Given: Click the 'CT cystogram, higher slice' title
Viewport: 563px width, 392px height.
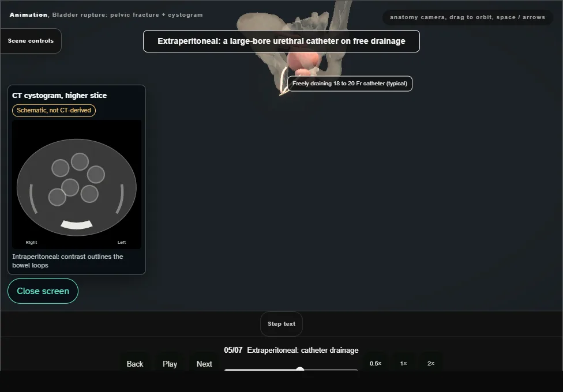Looking at the screenshot, I should (x=59, y=96).
